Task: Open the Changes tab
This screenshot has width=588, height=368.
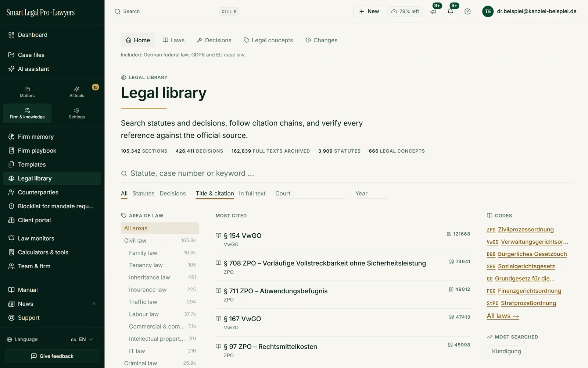Action: point(322,40)
